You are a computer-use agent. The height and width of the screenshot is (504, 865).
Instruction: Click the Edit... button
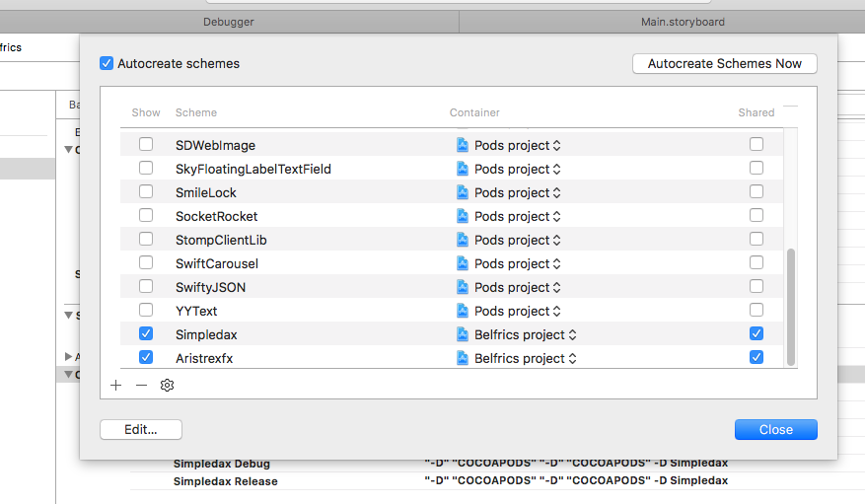(x=141, y=430)
